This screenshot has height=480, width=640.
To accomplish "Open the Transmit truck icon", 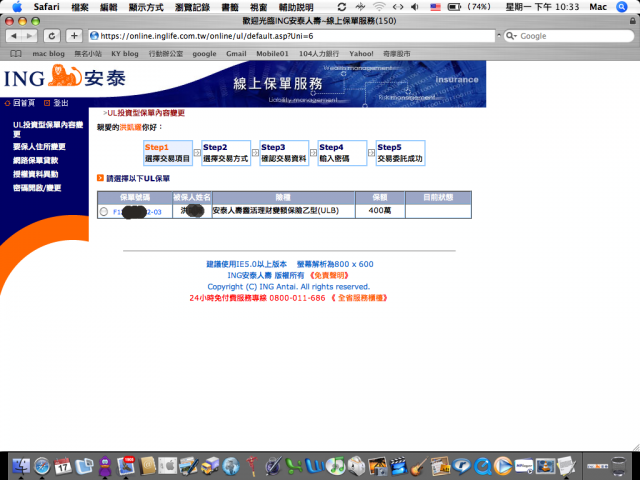I will [210, 466].
